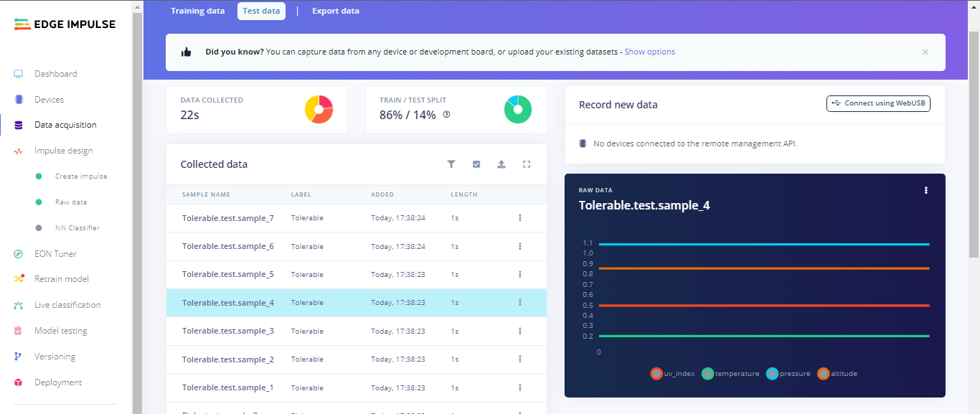Viewport: 980px width, 414px height.
Task: Open Raw data under Impulse design
Action: (x=71, y=202)
